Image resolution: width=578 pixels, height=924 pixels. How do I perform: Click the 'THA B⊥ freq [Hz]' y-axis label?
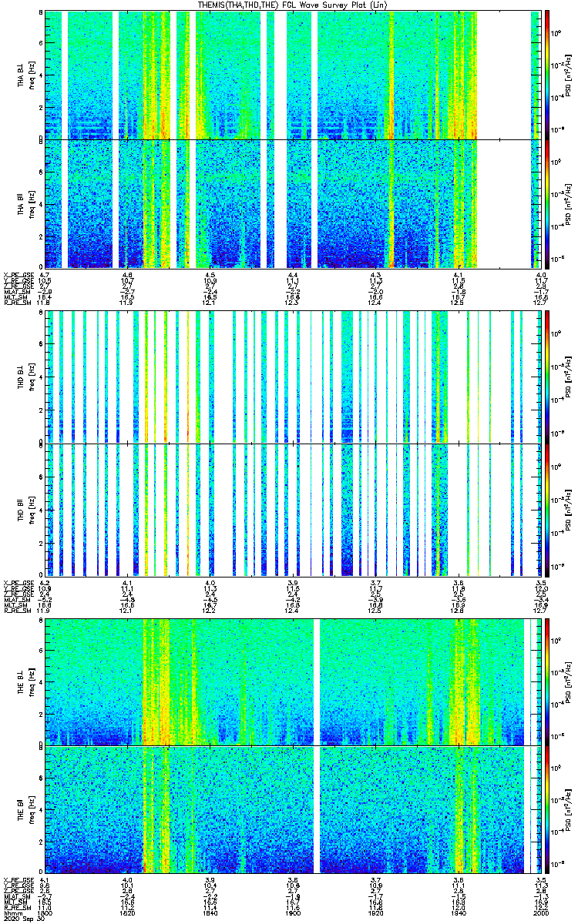pos(27,75)
